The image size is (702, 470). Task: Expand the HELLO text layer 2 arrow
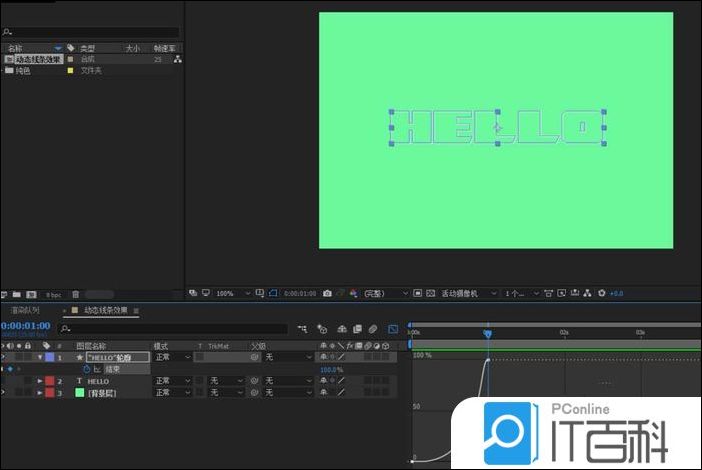[40, 381]
